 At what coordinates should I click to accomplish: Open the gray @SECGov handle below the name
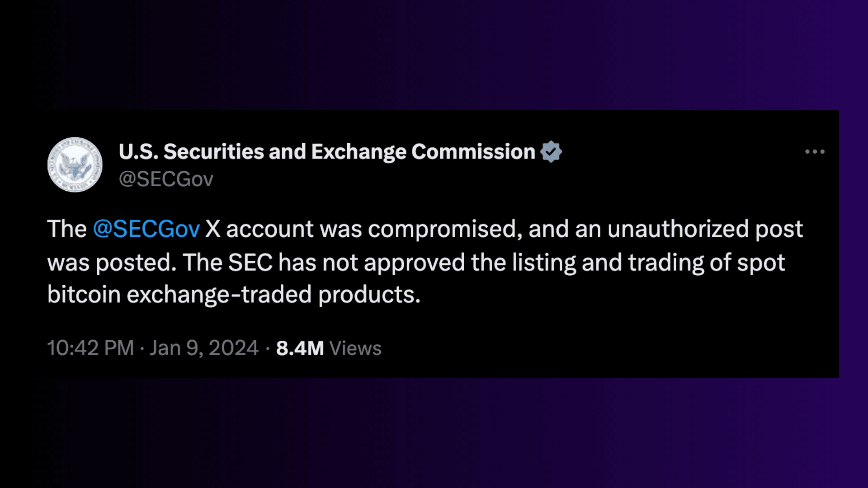[166, 179]
